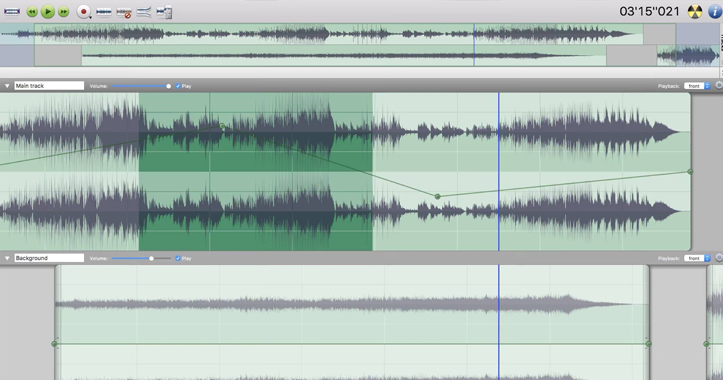The image size is (723, 380).
Task: Uncheck Play checkbox on Background track
Action: [x=178, y=258]
